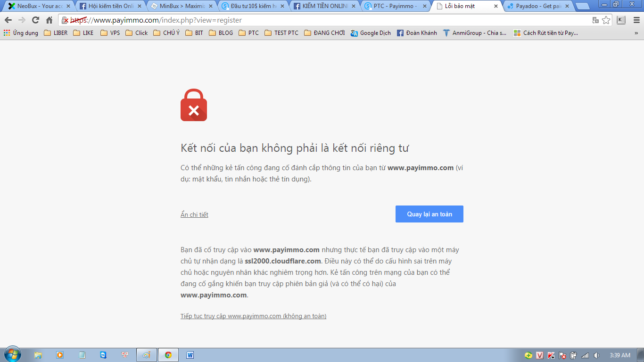644x362 pixels.
Task: Open the Chrome menu (three bars)
Action: tap(636, 20)
